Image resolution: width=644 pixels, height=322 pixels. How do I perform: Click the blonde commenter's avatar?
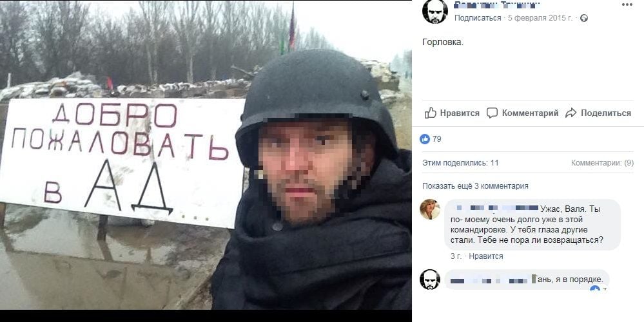click(430, 209)
